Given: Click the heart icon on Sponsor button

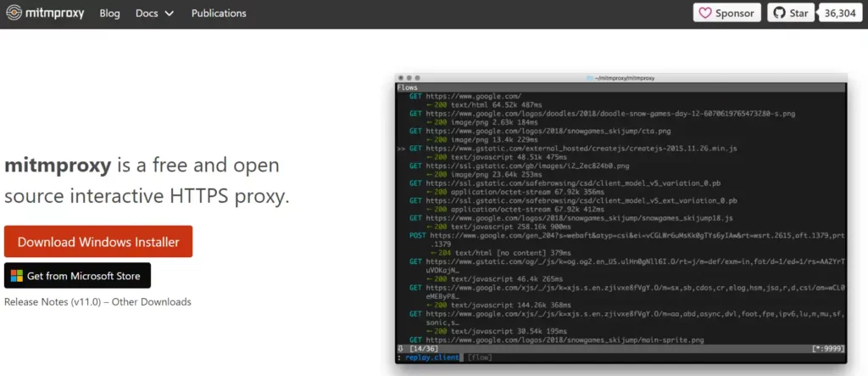Looking at the screenshot, I should (704, 14).
